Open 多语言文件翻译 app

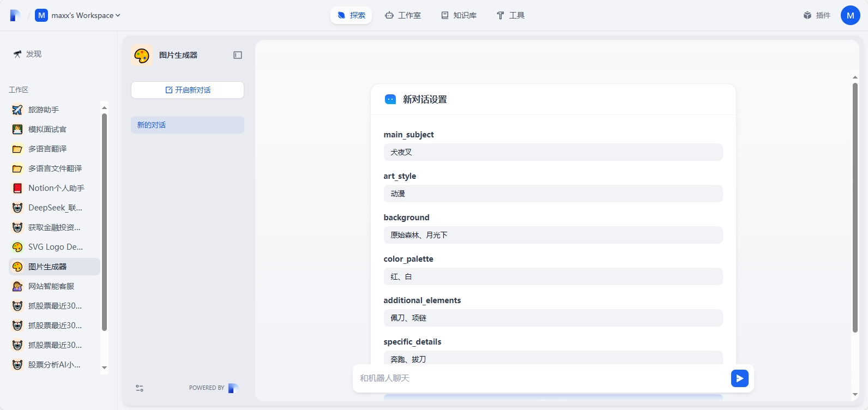[x=55, y=168]
